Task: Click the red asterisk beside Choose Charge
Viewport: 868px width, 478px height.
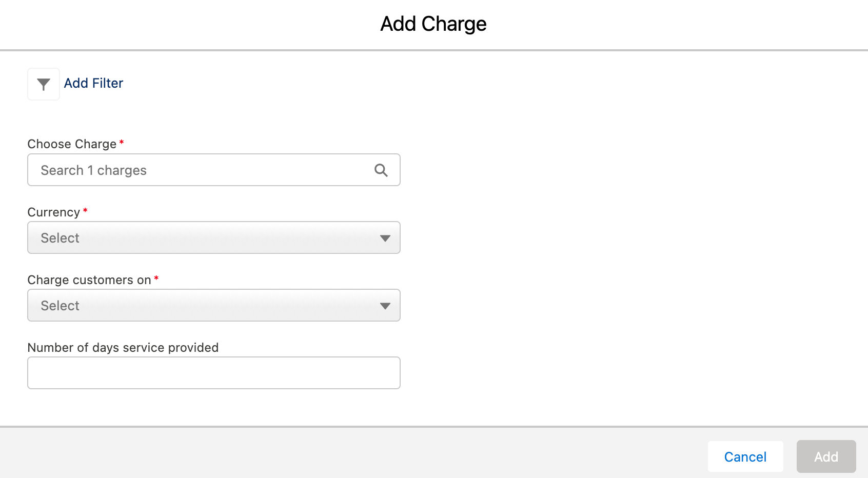Action: tap(122, 143)
